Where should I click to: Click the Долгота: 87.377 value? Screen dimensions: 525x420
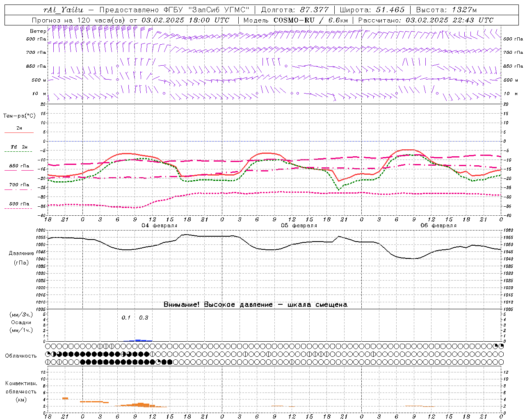(x=294, y=9)
